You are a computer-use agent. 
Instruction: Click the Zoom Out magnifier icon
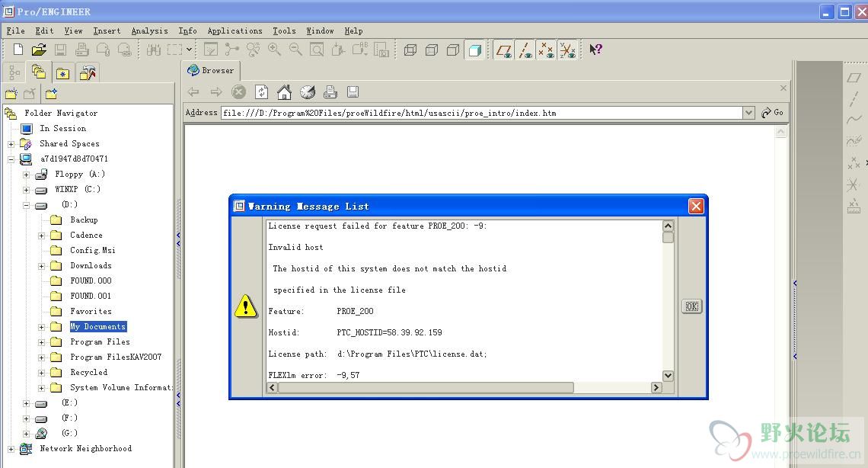pyautogui.click(x=295, y=50)
